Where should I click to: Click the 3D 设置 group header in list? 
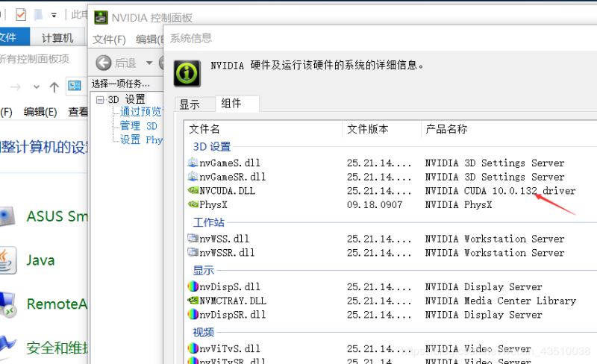tap(212, 147)
